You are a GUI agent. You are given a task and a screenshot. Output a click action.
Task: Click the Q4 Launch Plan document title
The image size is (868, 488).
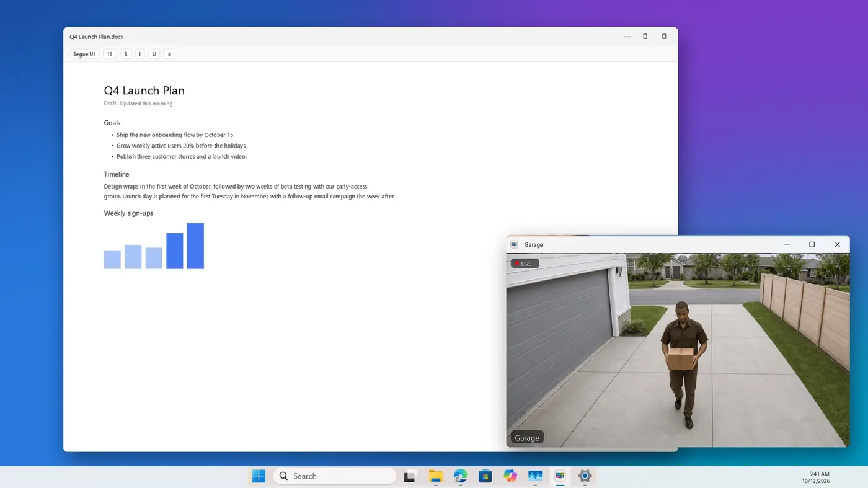pyautogui.click(x=144, y=91)
